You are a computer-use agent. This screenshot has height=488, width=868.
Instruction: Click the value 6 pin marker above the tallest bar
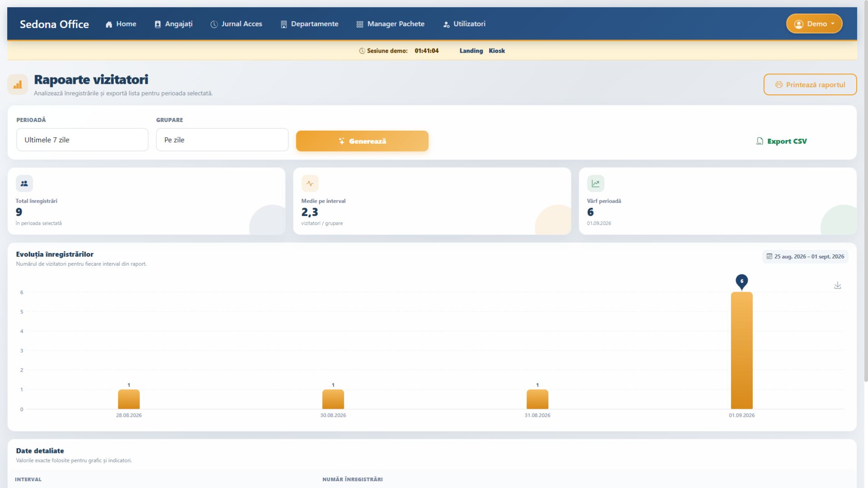[742, 282]
